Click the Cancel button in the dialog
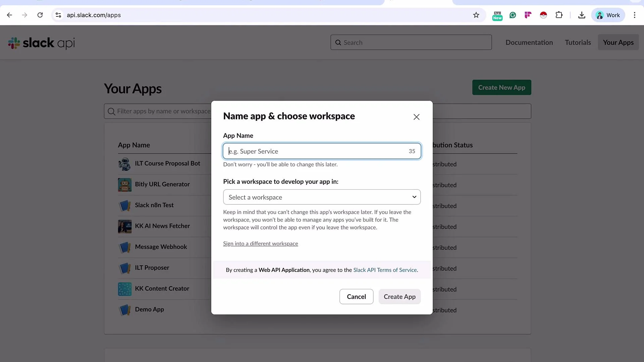The height and width of the screenshot is (362, 644). [x=356, y=297]
